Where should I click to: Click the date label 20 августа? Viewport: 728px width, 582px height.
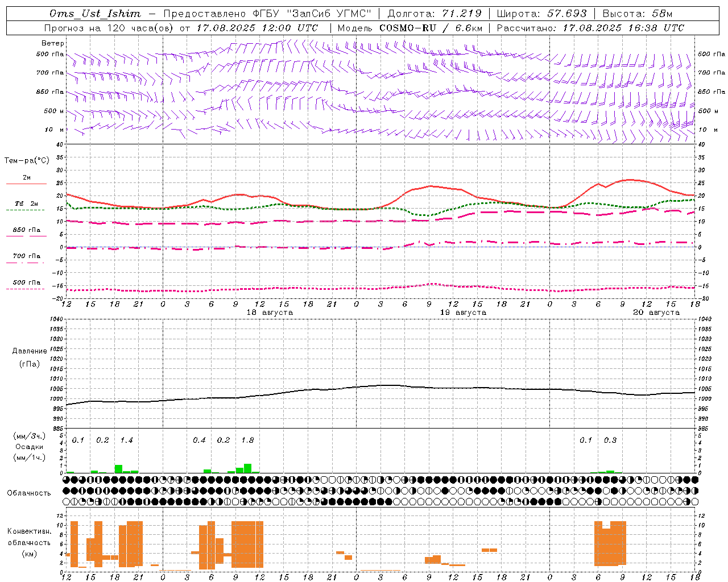pos(656,313)
